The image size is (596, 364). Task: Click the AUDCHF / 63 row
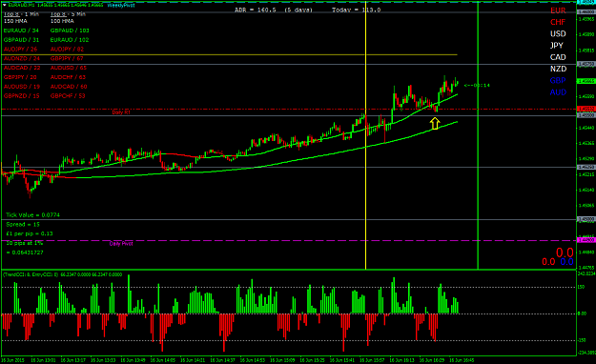point(68,77)
